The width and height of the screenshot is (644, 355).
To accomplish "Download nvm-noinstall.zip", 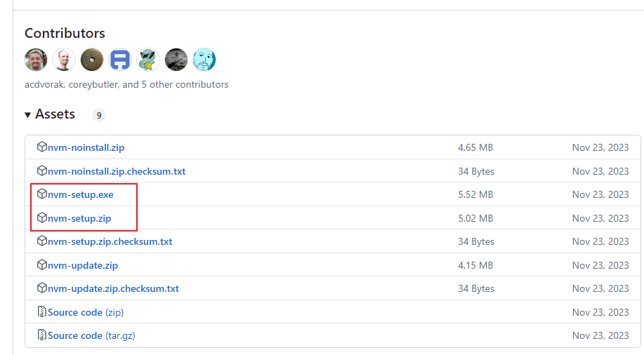I will tap(86, 148).
